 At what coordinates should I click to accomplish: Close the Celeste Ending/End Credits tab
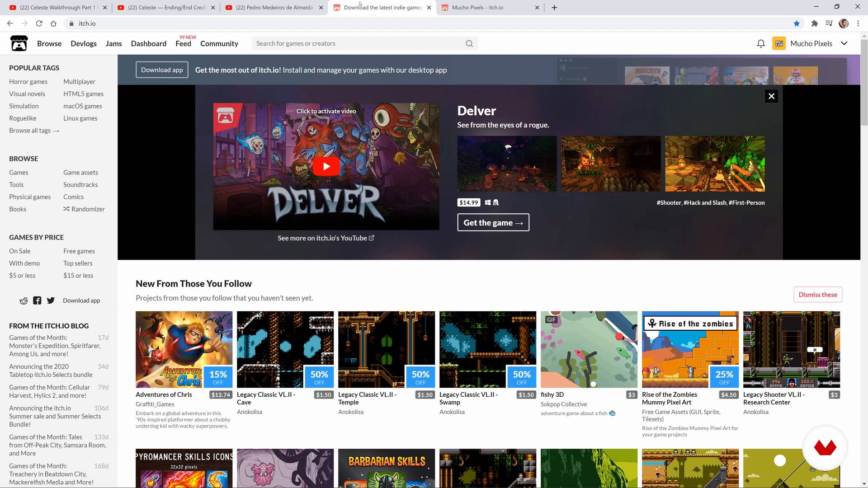[213, 8]
